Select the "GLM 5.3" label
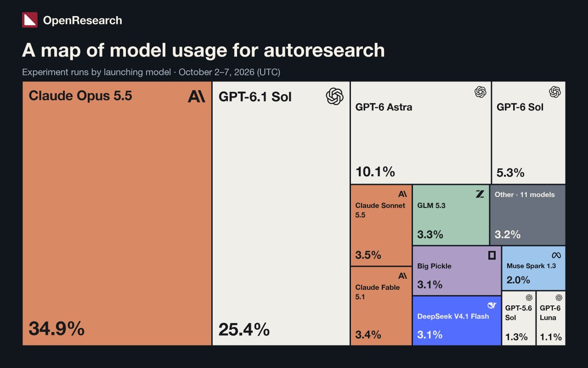 431,206
